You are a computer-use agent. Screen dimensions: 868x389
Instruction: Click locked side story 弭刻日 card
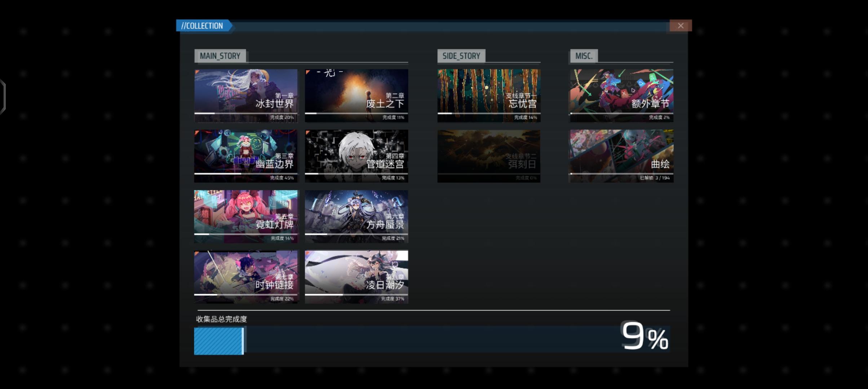click(x=489, y=156)
